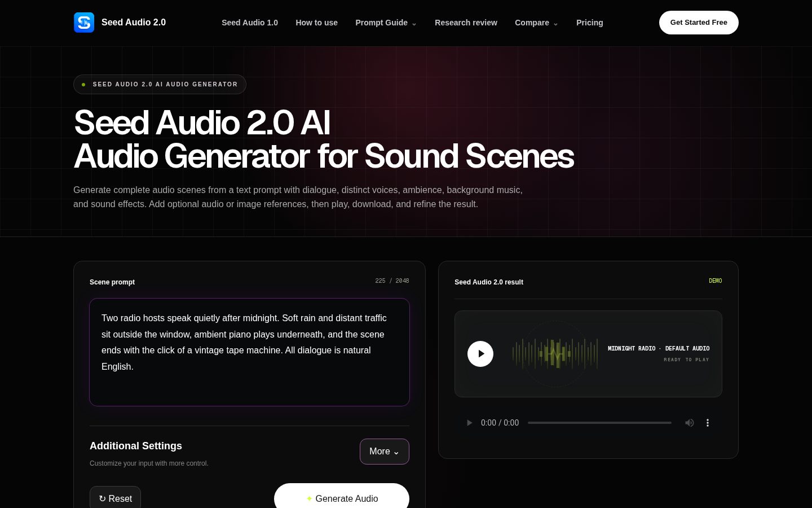Viewport: 812px width, 508px height.
Task: Click the Seed Audio 2.0 logo icon
Action: coord(84,23)
